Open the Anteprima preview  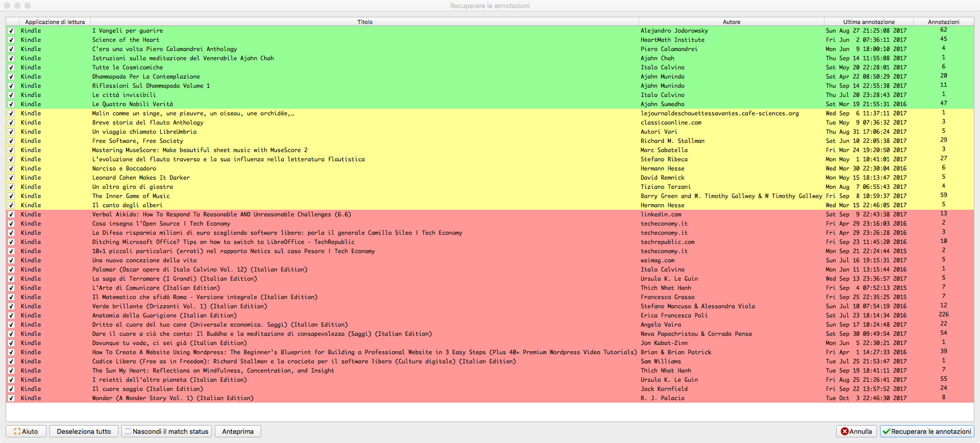(238, 431)
